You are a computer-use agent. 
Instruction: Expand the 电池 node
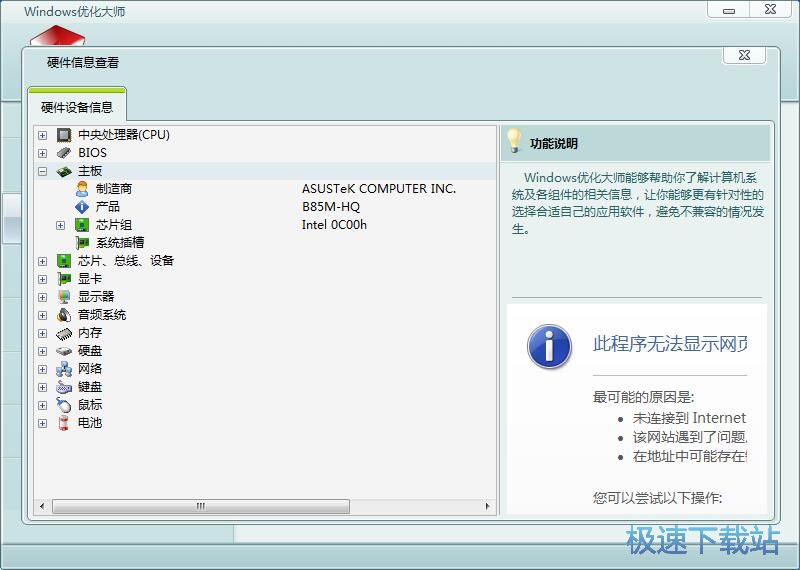42,423
